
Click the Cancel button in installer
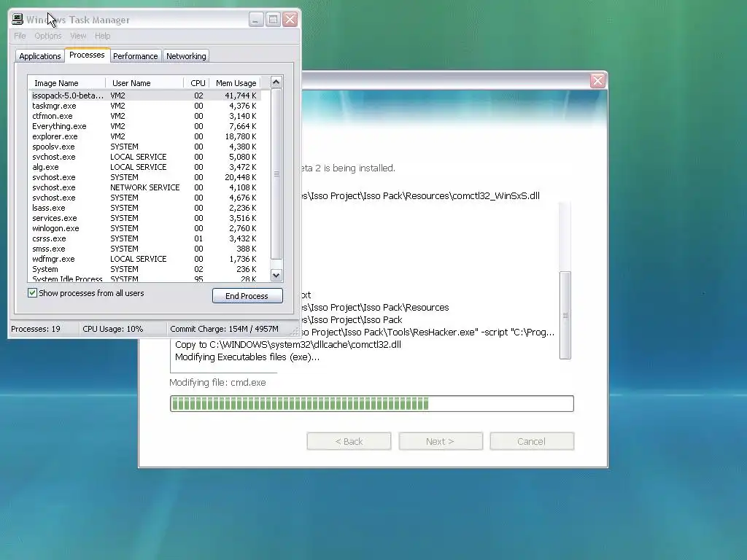[532, 441]
